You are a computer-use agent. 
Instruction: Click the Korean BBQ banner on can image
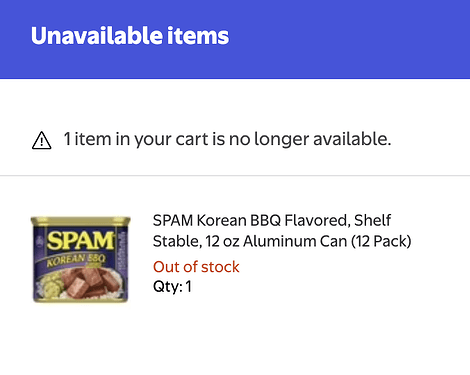point(76,261)
